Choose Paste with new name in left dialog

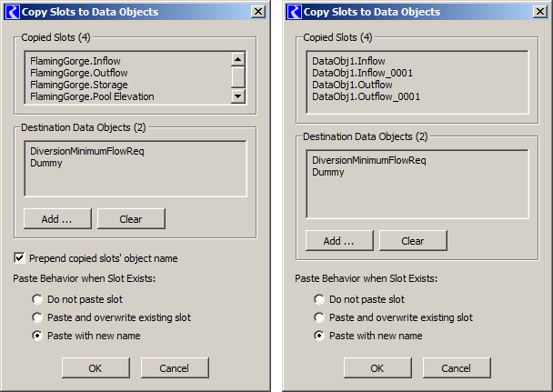coord(37,336)
